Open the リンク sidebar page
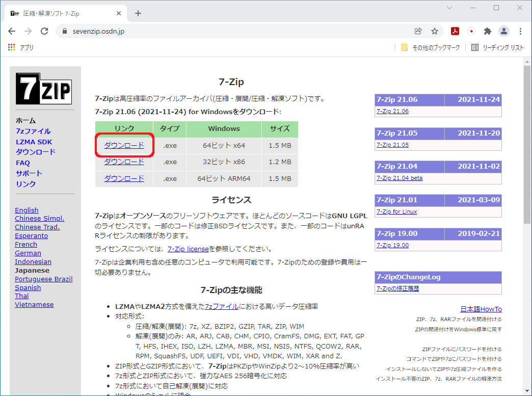 click(x=26, y=184)
